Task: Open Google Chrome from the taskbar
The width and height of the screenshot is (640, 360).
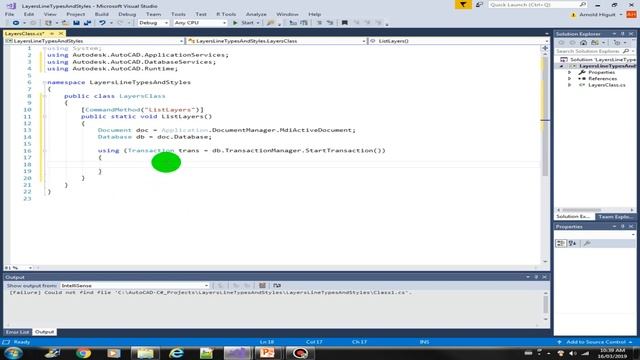Action: click(83, 353)
